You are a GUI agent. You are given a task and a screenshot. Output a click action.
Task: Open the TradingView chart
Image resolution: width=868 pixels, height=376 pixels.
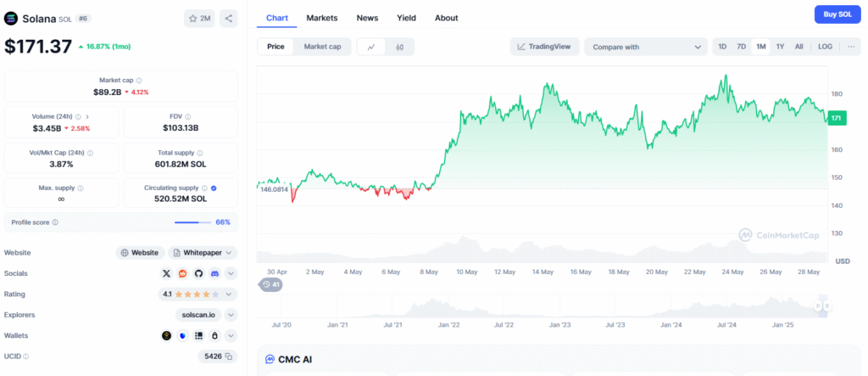coord(544,47)
